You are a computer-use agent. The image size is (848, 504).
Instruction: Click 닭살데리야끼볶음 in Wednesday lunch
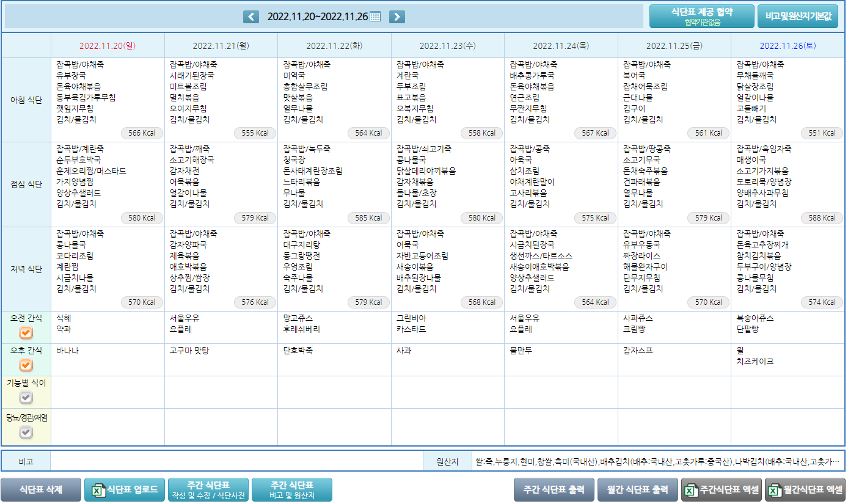pos(426,171)
